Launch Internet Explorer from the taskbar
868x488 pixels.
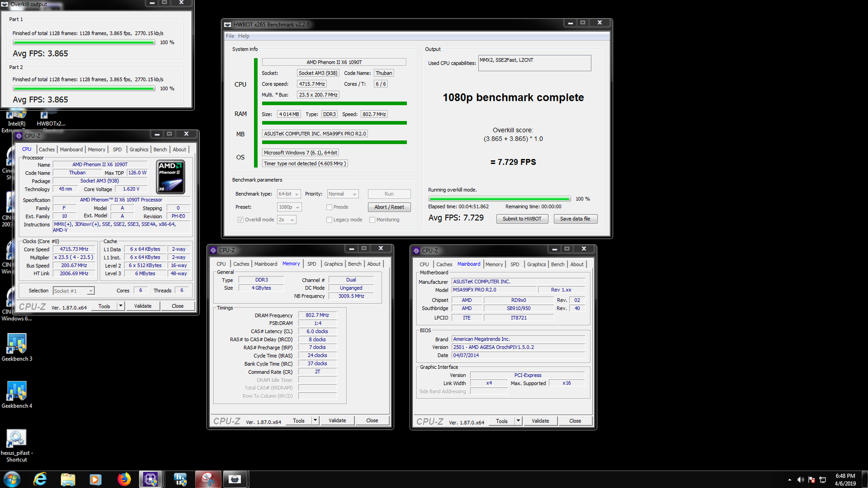click(40, 479)
